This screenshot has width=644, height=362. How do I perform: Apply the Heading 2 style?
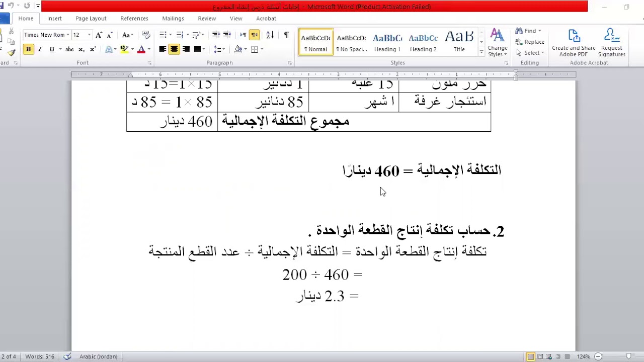(423, 42)
